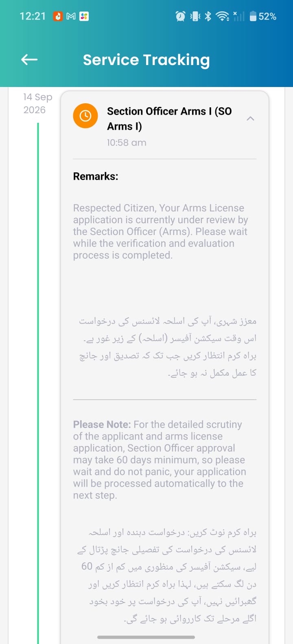Go back using the arrow icon
This screenshot has width=293, height=644.
pyautogui.click(x=29, y=60)
